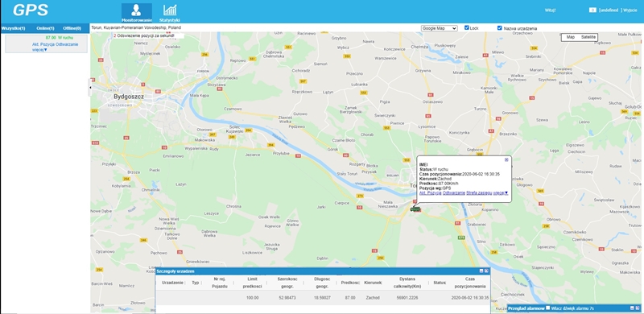Viewport: 644px width, 314px height.
Task: Expand wiecej menu in the left device list
Action: (x=39, y=49)
